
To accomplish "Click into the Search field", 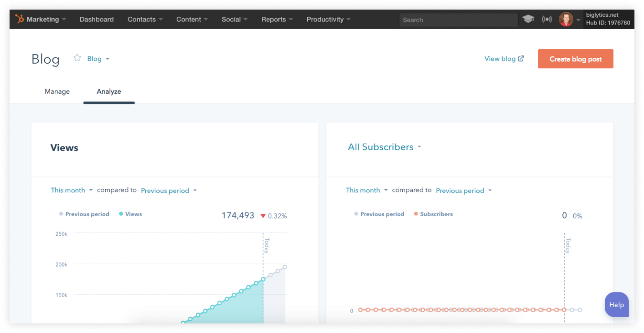I will (458, 20).
